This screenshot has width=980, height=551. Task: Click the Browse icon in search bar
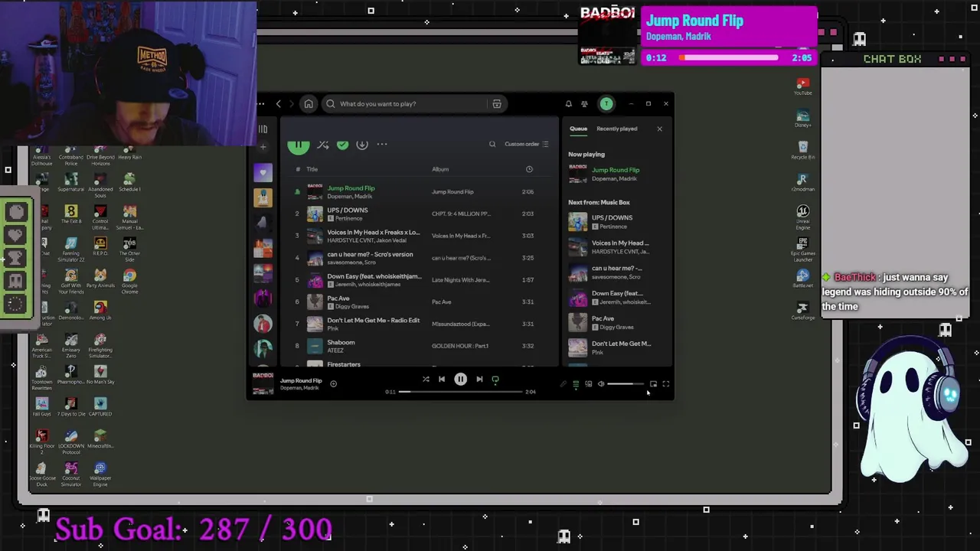pos(497,104)
